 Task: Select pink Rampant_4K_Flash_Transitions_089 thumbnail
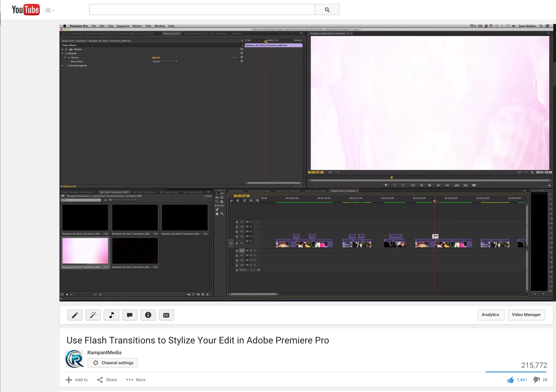[85, 251]
